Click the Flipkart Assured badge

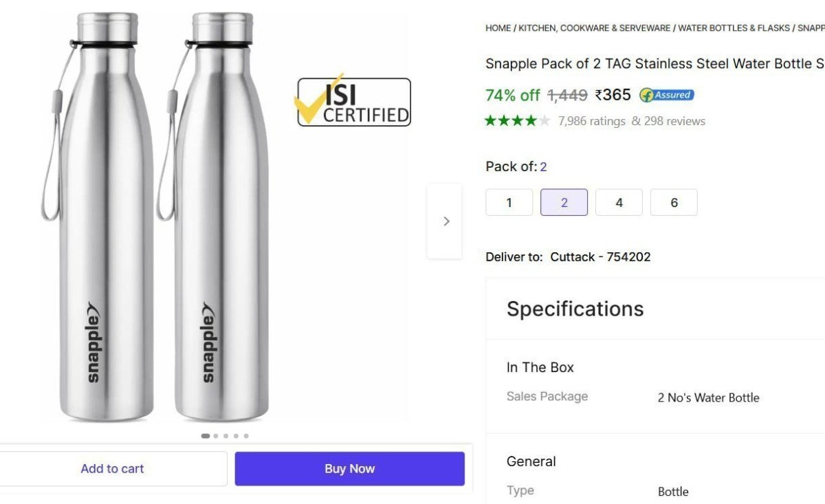(665, 96)
